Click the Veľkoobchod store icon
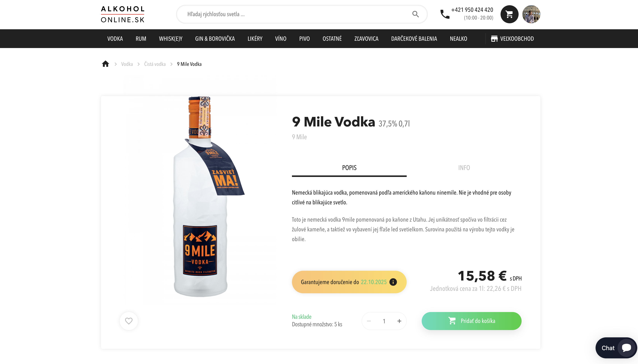The height and width of the screenshot is (364, 638). pyautogui.click(x=494, y=38)
